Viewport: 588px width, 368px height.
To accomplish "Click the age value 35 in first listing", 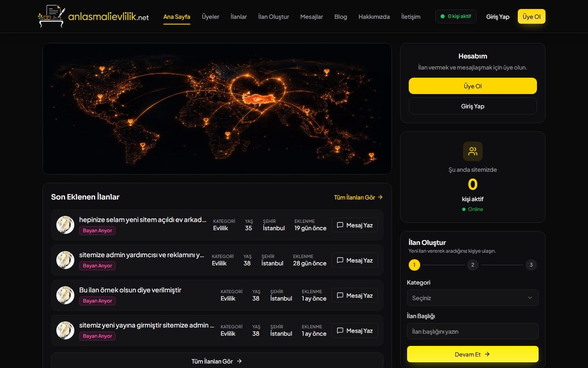I will click(248, 228).
